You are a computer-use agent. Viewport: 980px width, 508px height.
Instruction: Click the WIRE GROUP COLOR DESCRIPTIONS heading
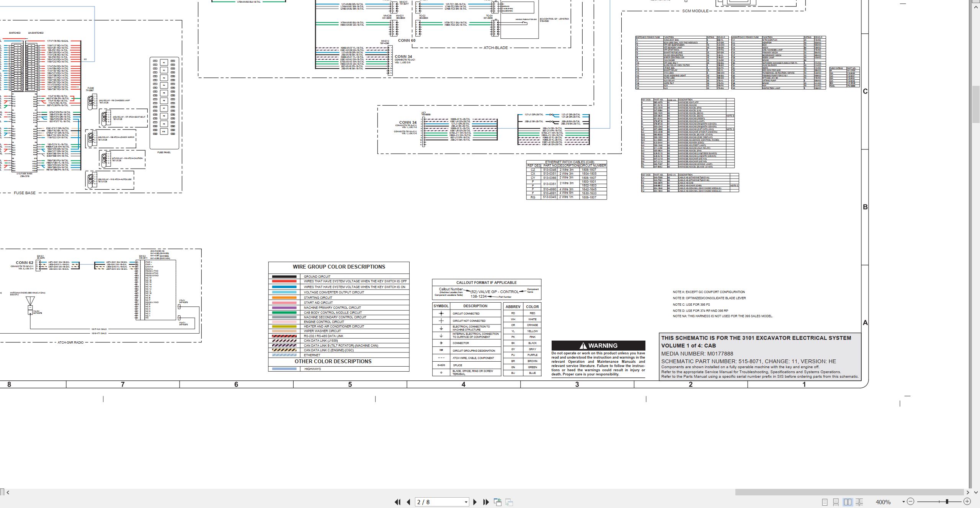click(x=339, y=267)
